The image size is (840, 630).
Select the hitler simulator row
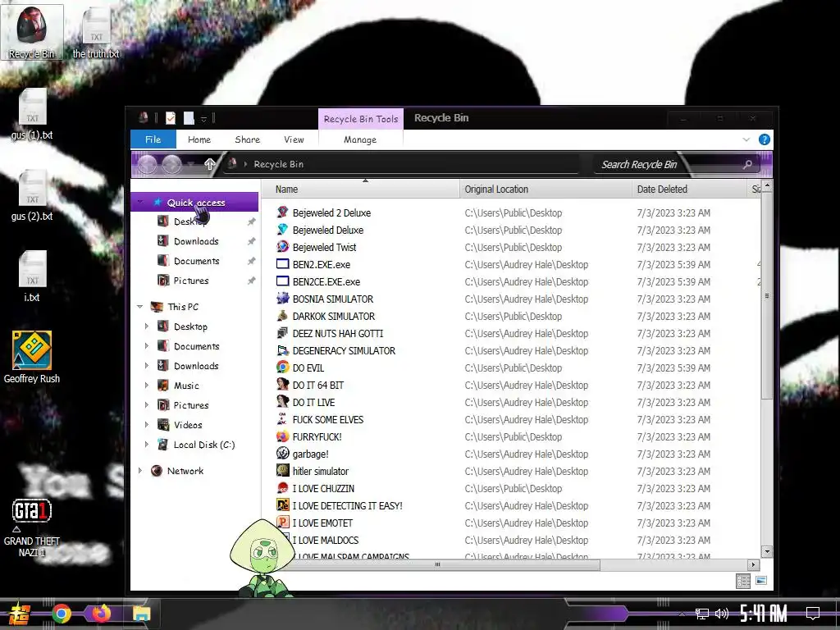pos(511,472)
